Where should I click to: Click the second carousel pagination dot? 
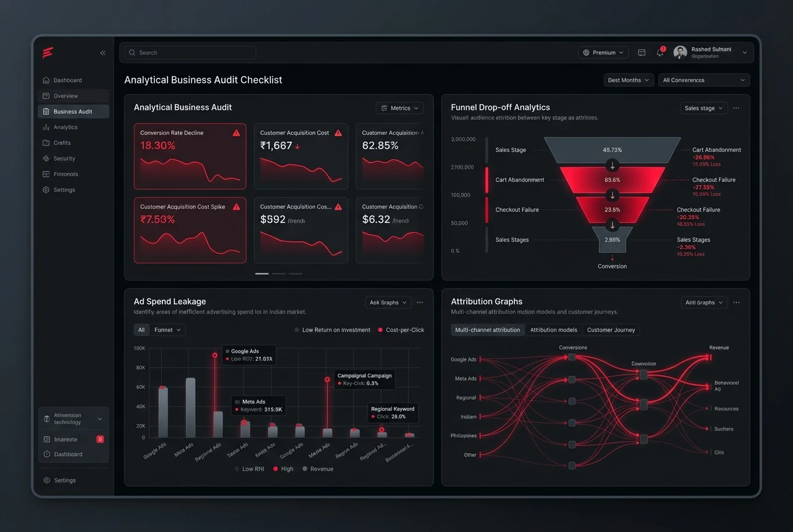(x=279, y=274)
